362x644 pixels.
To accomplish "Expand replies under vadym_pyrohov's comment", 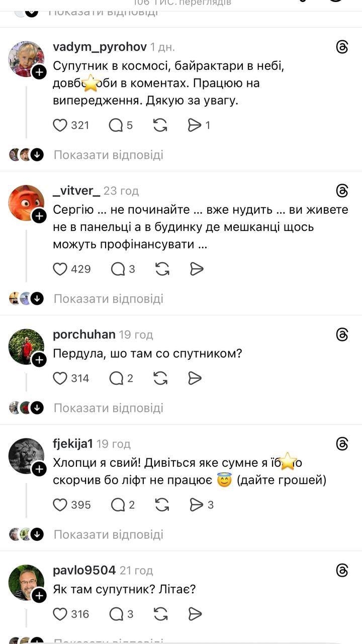I will [x=108, y=155].
